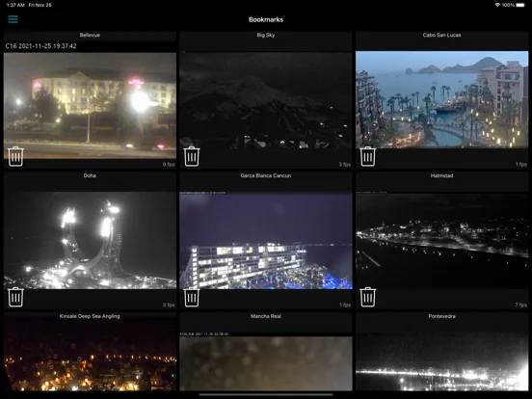Open the Mancha Real webcam feed
532x399 pixels.
tap(266, 363)
